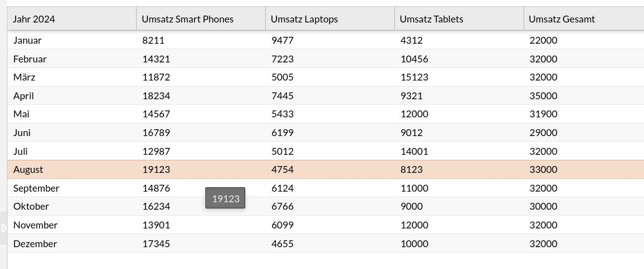This screenshot has height=269, width=644.
Task: Click the Umsatz Tablets header
Action: pyautogui.click(x=431, y=19)
